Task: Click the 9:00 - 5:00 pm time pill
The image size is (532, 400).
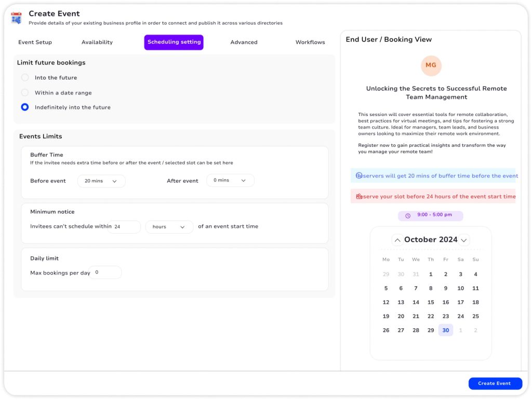Action: (x=431, y=215)
